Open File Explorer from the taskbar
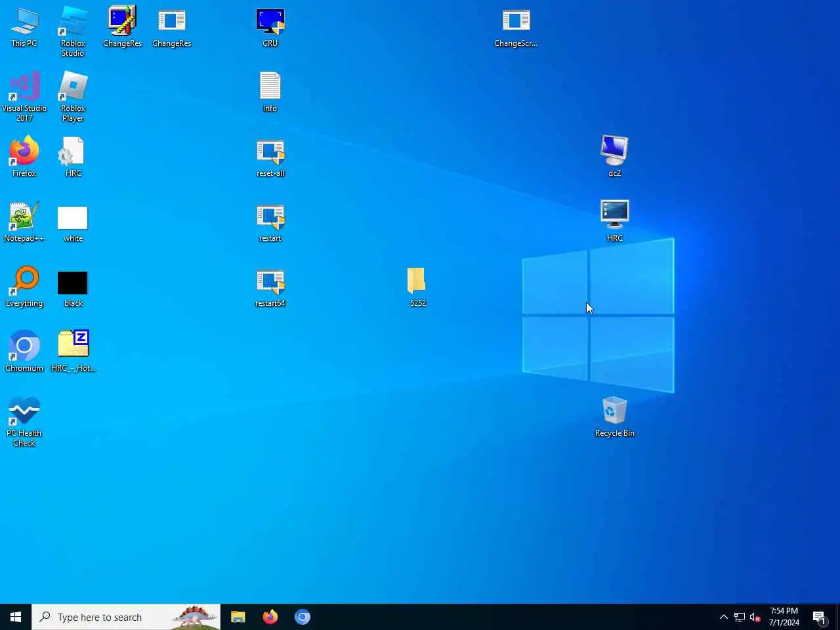 238,617
